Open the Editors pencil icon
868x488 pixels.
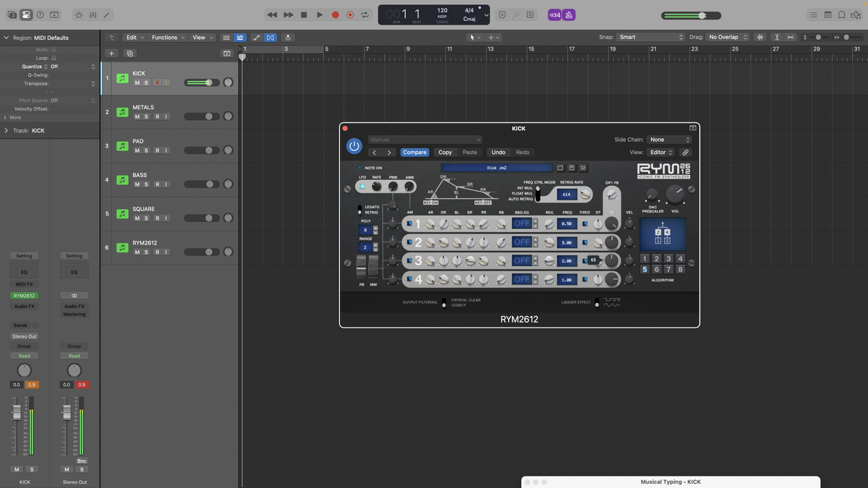107,14
